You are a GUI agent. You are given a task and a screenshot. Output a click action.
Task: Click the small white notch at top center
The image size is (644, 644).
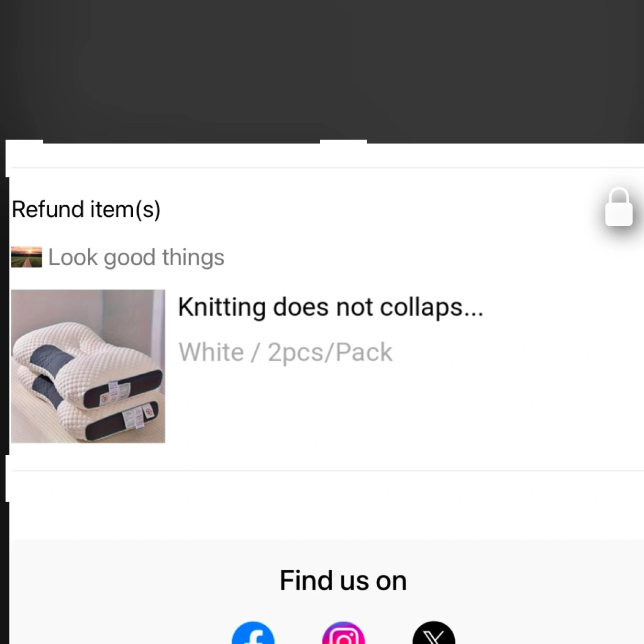coord(343,142)
